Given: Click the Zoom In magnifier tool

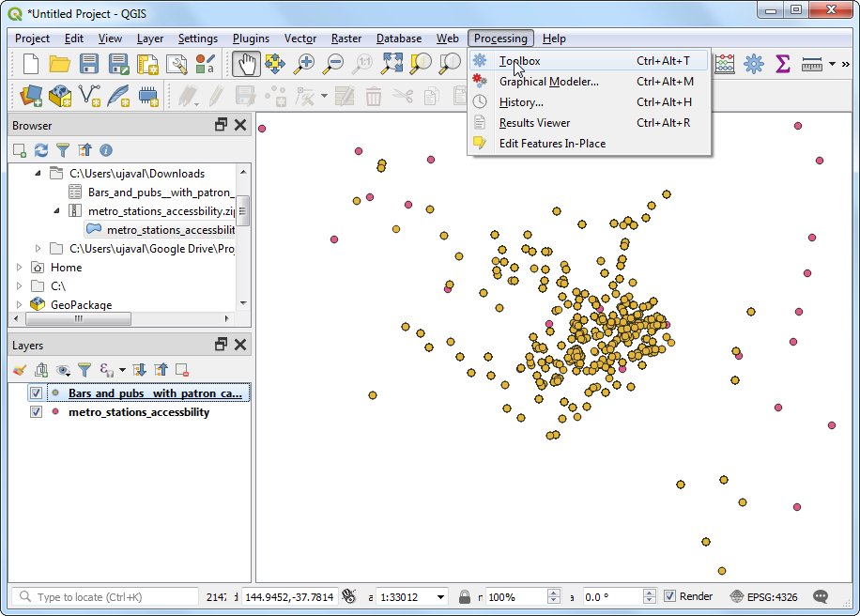Looking at the screenshot, I should click(304, 64).
